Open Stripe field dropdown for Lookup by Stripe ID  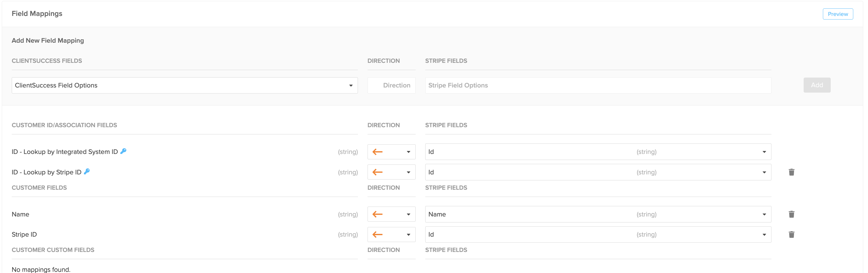(x=598, y=172)
